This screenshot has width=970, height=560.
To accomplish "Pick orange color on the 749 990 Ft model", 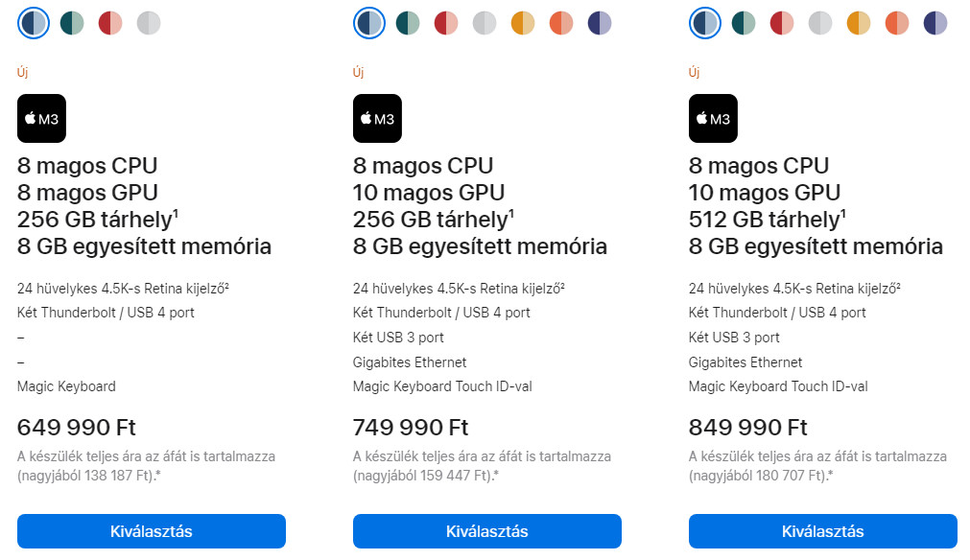I will click(x=561, y=23).
